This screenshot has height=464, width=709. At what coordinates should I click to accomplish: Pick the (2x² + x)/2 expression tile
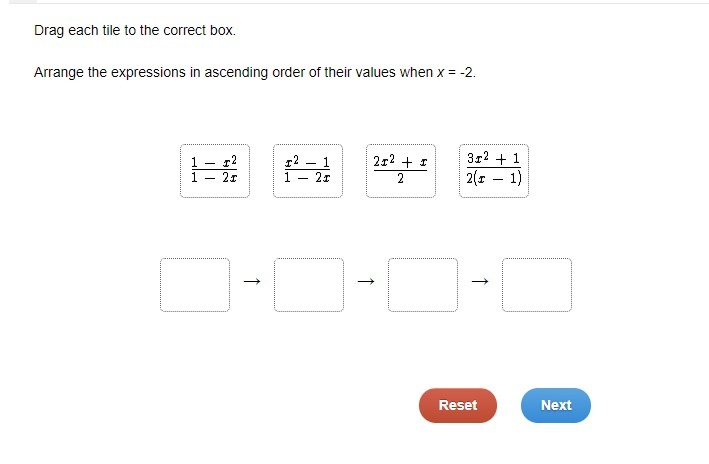[x=400, y=171]
